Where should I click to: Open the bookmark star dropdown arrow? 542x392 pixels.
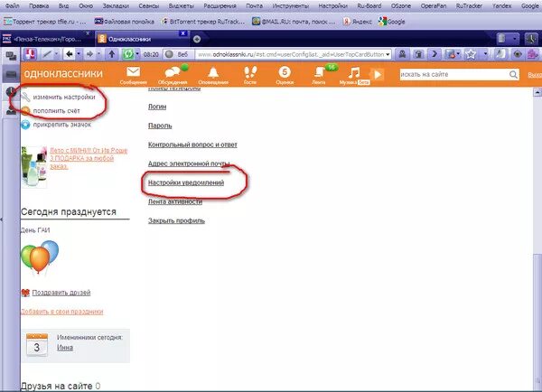[485, 54]
